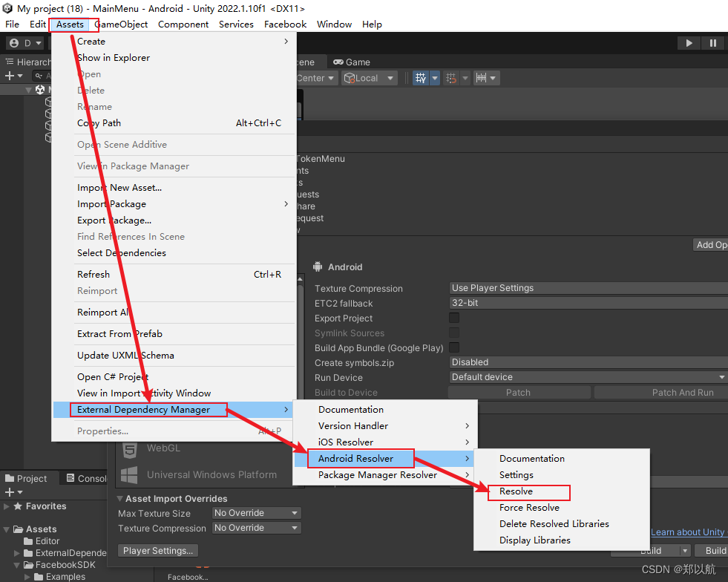Select the Examples folder

59,577
